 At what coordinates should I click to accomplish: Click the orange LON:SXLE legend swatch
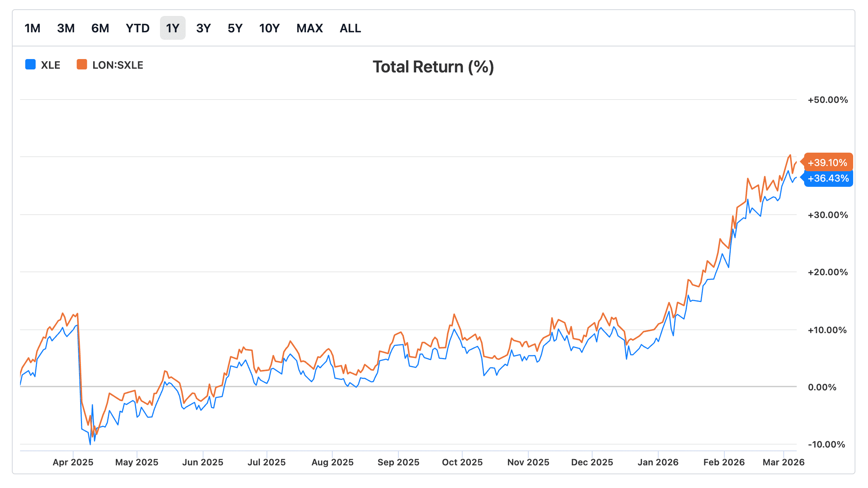(82, 65)
